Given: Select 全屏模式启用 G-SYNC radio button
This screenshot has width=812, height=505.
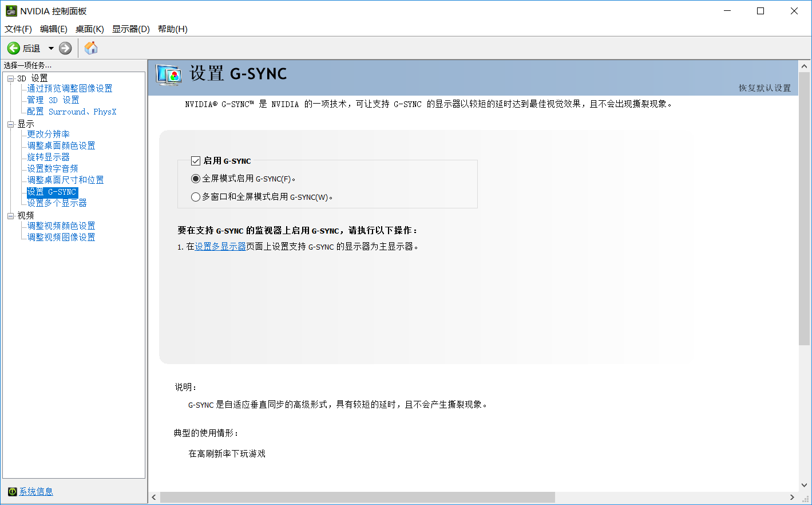Looking at the screenshot, I should [x=196, y=179].
